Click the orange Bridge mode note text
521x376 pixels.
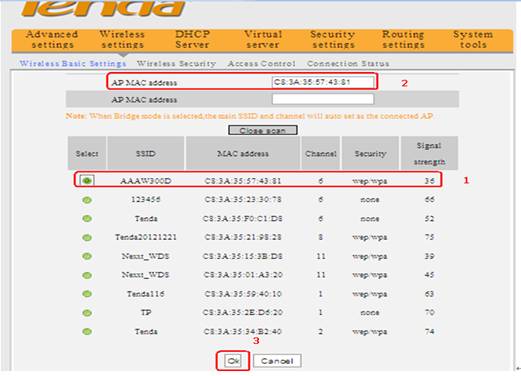[x=249, y=116]
